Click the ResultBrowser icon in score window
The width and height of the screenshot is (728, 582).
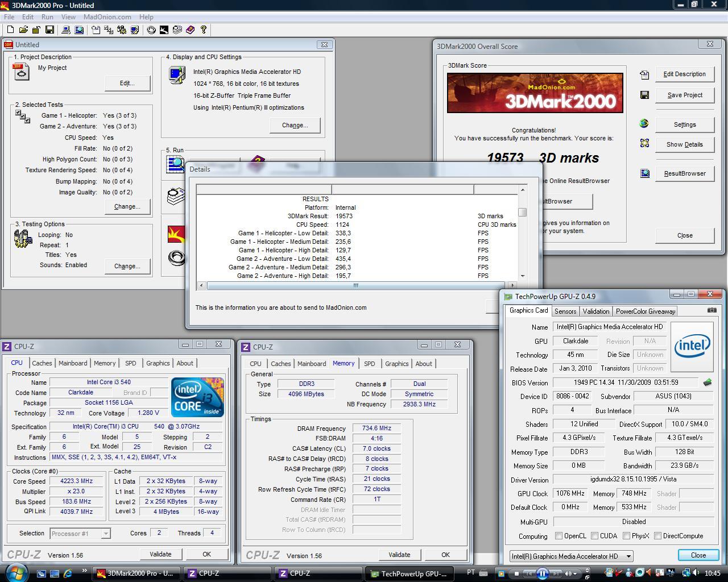[x=644, y=173]
